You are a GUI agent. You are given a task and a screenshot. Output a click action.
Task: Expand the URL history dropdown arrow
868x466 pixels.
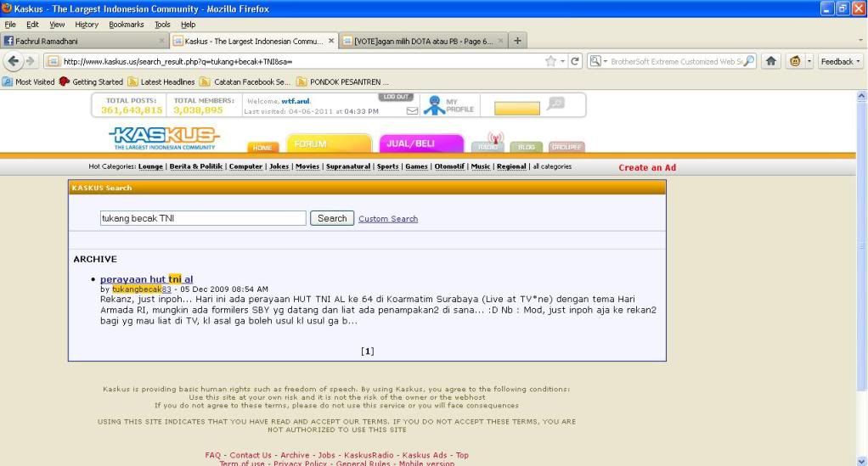point(562,61)
